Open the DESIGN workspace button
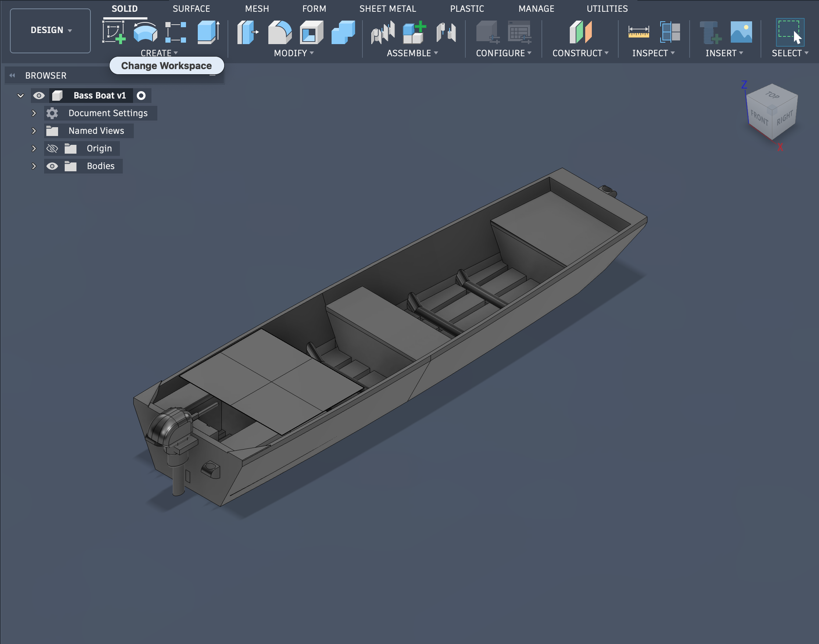Screen dimensions: 819x644 [x=50, y=30]
